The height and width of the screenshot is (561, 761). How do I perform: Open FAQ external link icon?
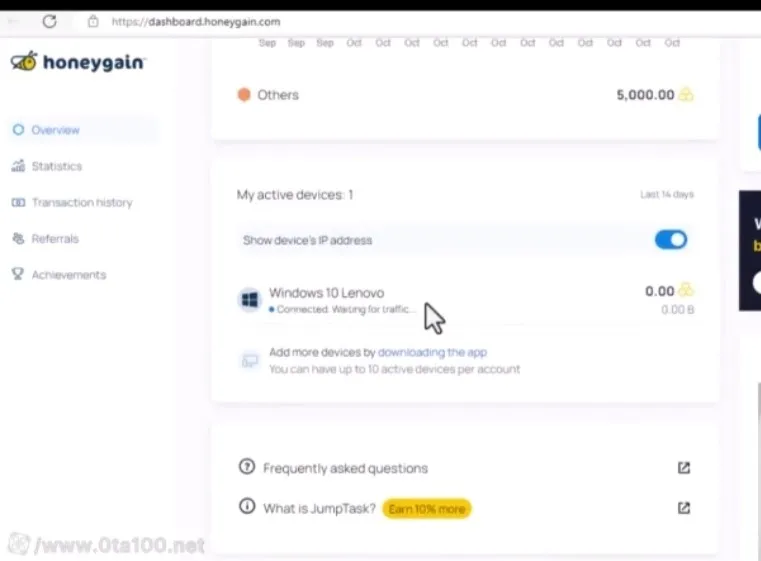684,468
